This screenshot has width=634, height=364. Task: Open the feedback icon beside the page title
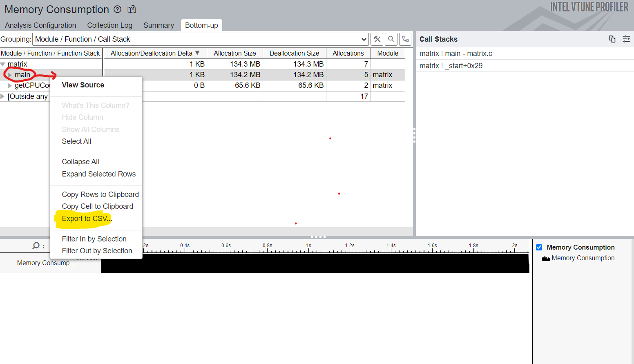(131, 9)
